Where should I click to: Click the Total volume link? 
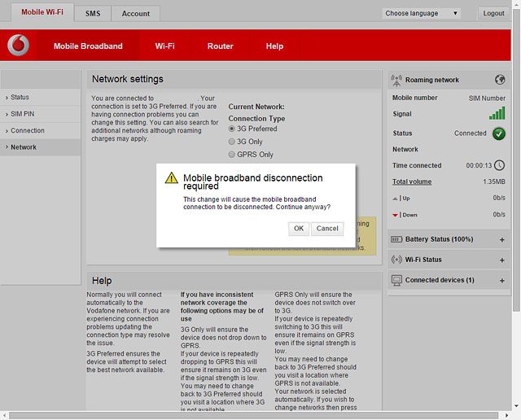(x=412, y=182)
